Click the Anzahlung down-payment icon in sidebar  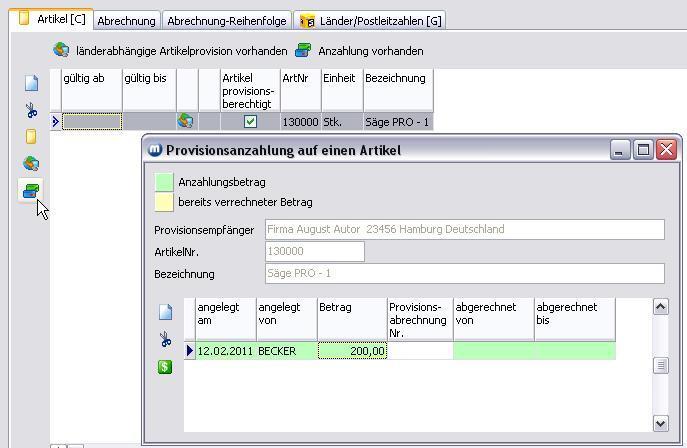coord(31,190)
